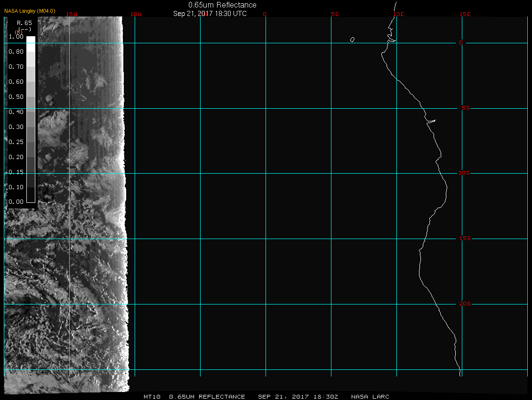Click the 0.20 colorbar value
The height and width of the screenshot is (400, 532).
click(x=16, y=157)
